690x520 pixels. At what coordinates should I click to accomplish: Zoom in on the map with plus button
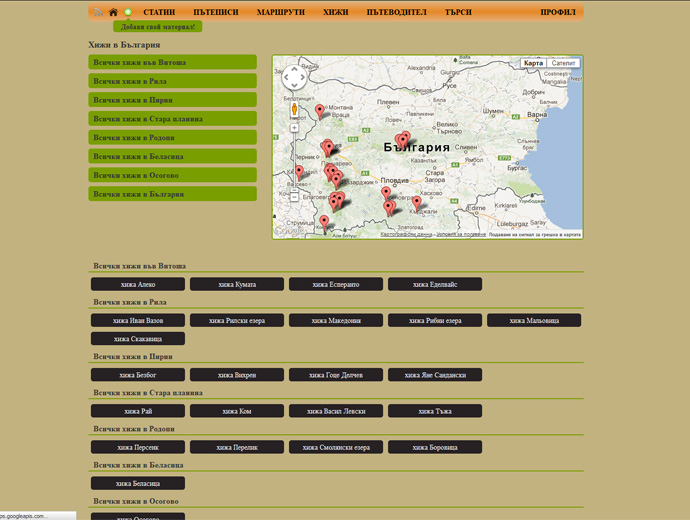[x=294, y=128]
